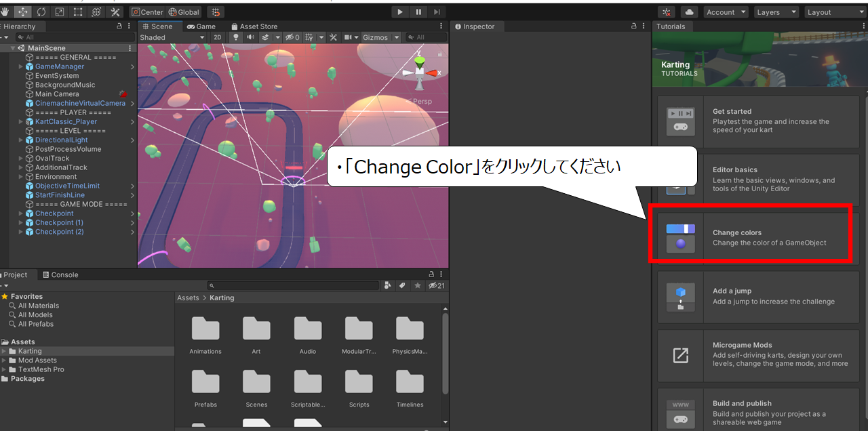Select Main Camera in Hierarchy
868x431 pixels.
(57, 94)
